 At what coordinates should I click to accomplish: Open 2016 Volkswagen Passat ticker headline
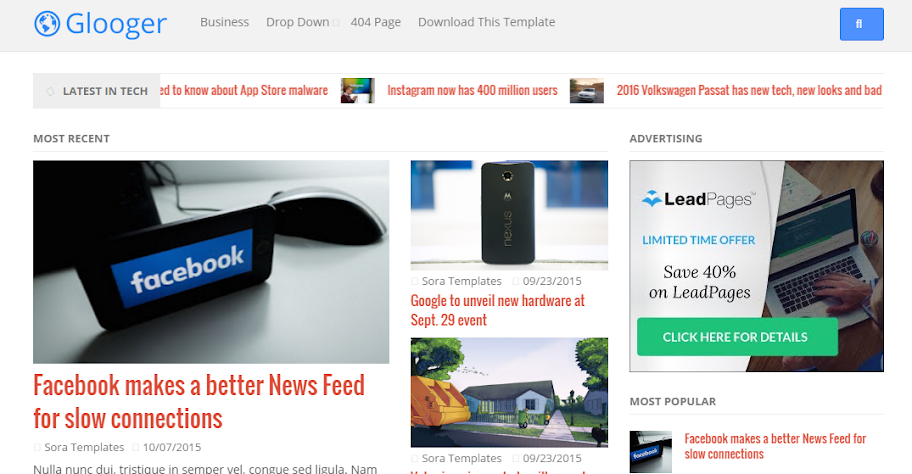tap(749, 90)
